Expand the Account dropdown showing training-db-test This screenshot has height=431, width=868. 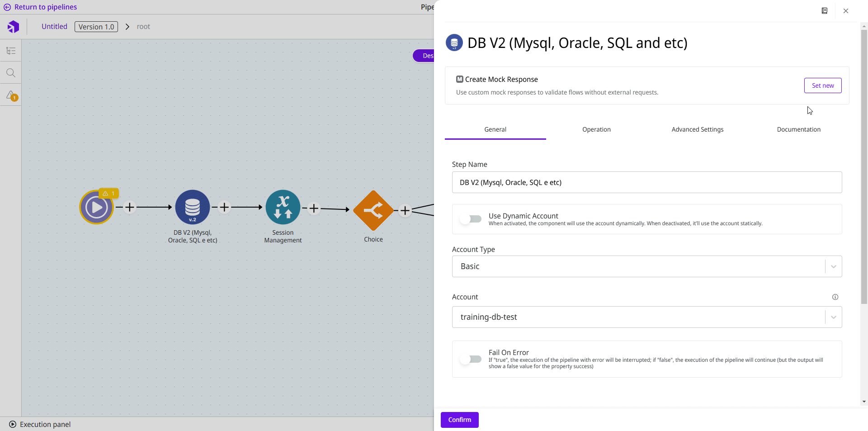point(646,317)
